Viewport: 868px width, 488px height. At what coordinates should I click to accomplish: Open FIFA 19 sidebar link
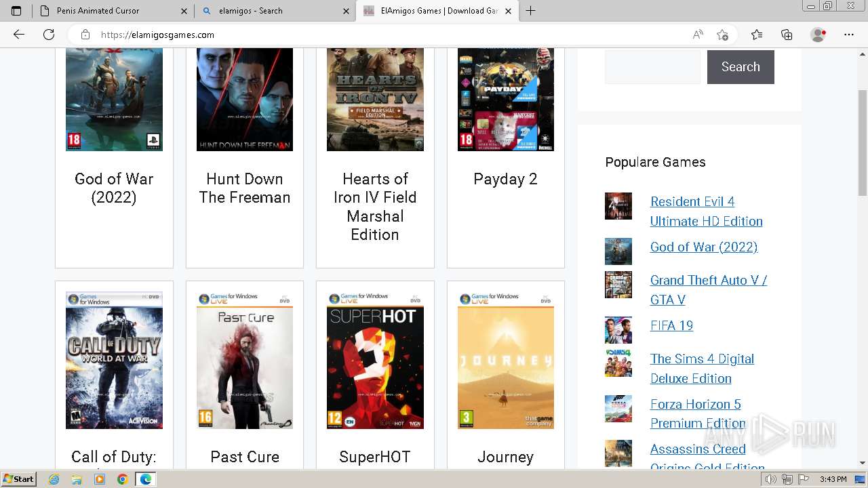[x=671, y=325]
